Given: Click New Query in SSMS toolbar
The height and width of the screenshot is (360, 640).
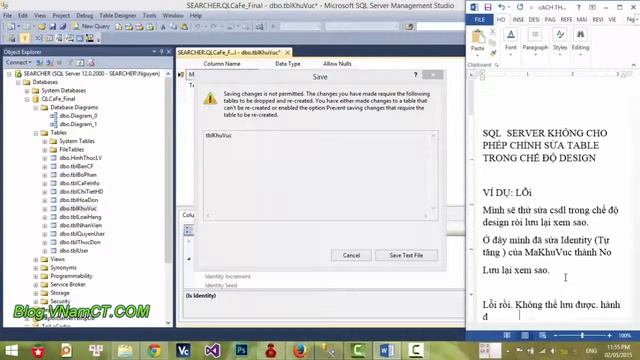Looking at the screenshot, I should coord(91,26).
